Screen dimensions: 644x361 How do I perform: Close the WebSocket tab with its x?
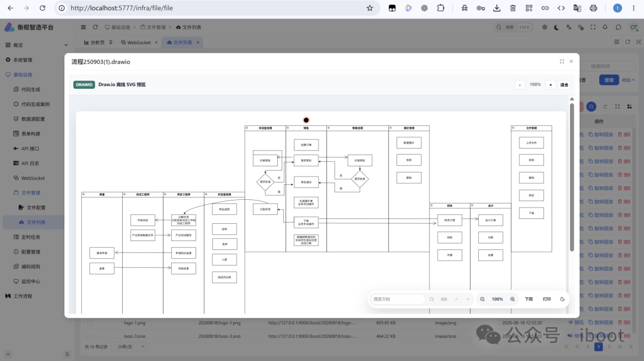[156, 42]
